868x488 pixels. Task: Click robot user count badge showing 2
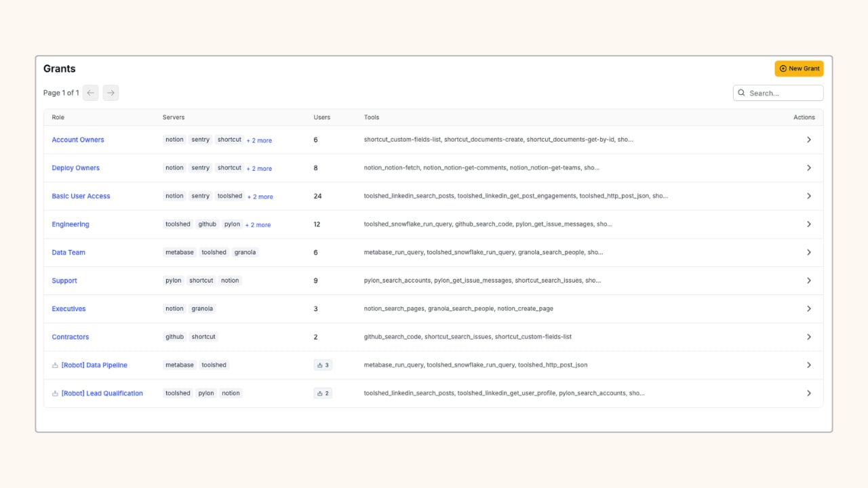click(x=323, y=393)
